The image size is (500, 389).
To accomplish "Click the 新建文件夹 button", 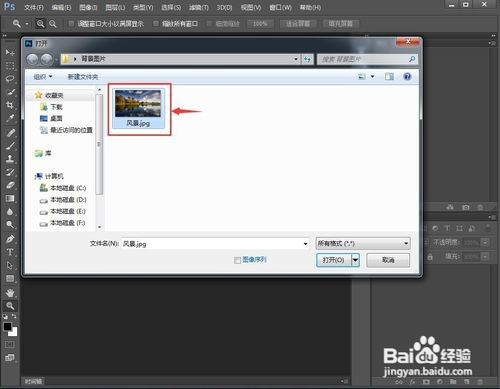I will [x=83, y=77].
